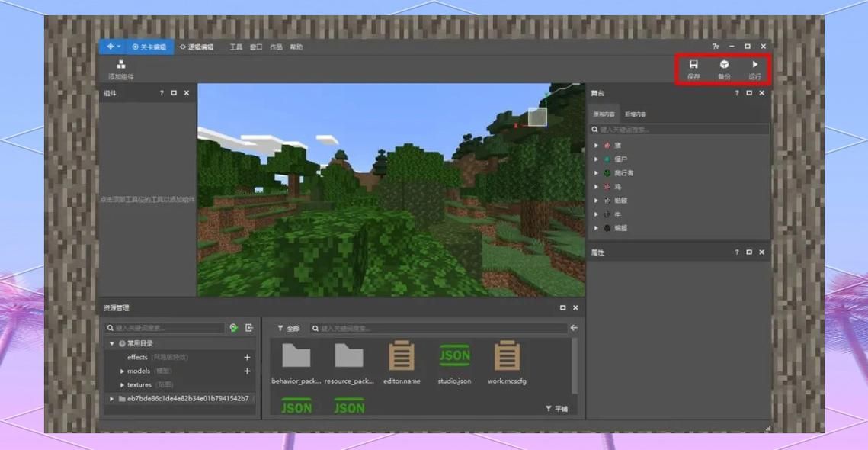Open the 全部 file filter dropdown

point(288,329)
